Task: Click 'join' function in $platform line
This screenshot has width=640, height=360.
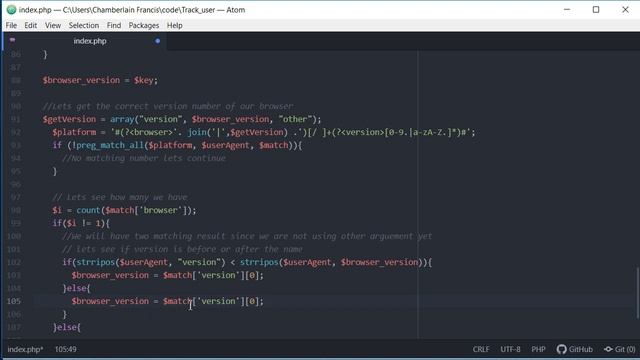Action: tap(197, 132)
